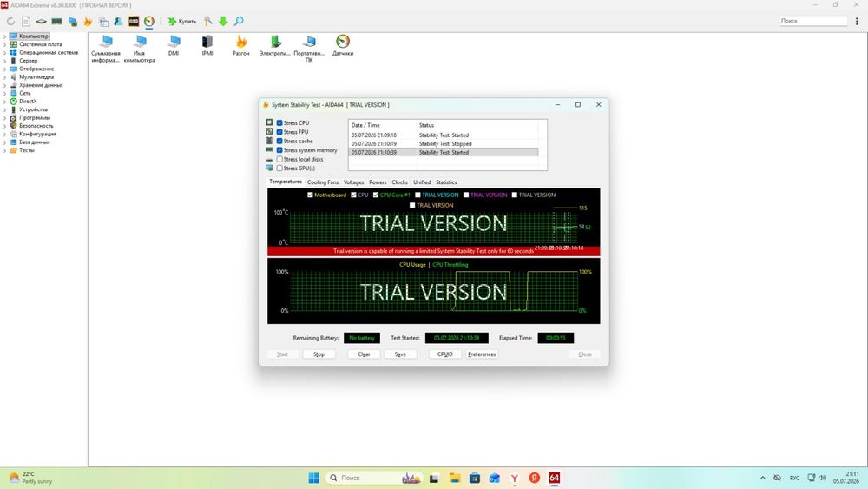868x489 pixels.
Task: Switch to the Unified tab
Action: coord(422,182)
